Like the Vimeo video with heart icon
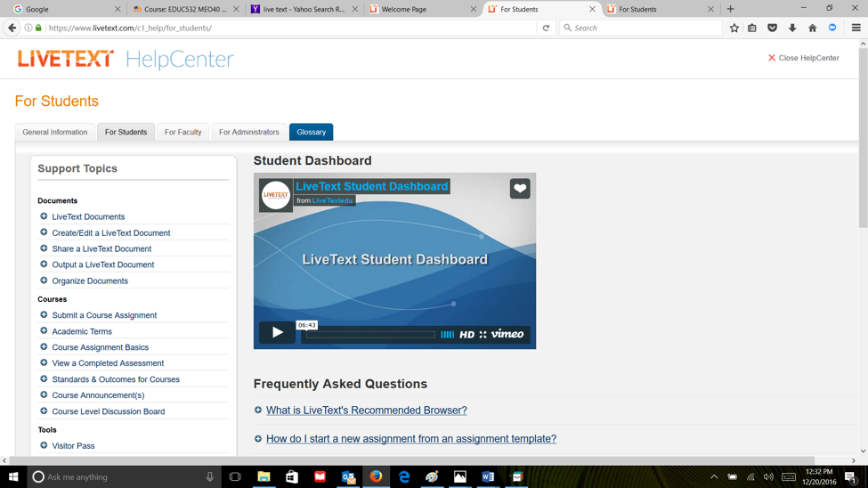Image resolution: width=868 pixels, height=488 pixels. [520, 188]
